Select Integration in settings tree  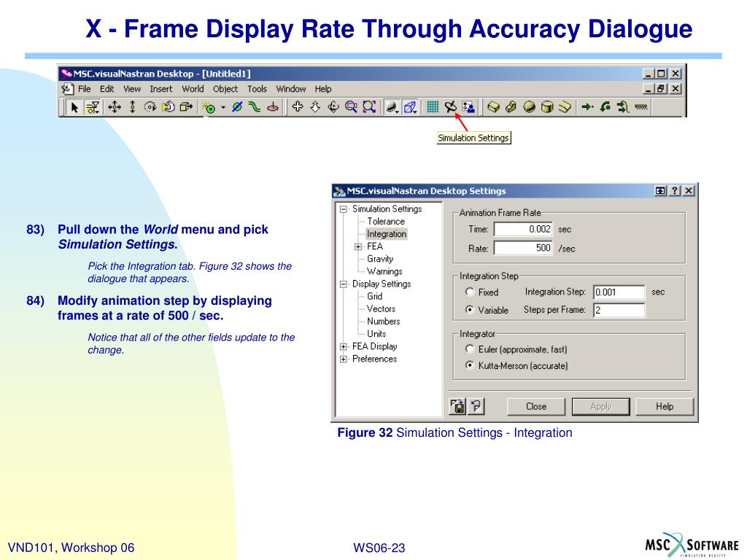coord(387,234)
